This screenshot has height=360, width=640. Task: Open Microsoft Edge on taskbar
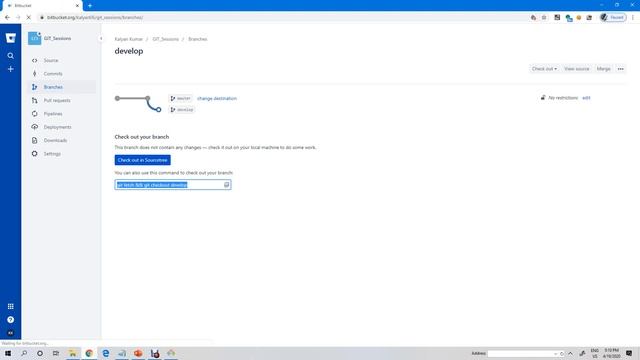(106, 353)
